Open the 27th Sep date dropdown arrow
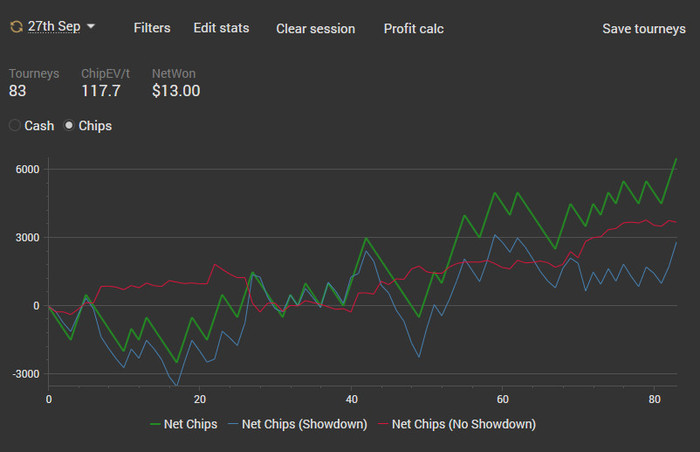The height and width of the screenshot is (452, 700). click(x=91, y=26)
